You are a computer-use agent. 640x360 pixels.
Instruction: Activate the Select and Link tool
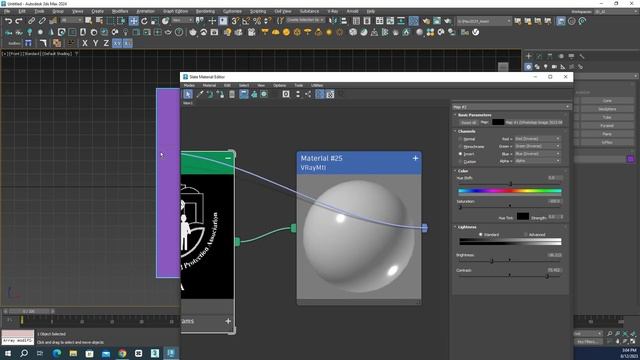click(31, 20)
